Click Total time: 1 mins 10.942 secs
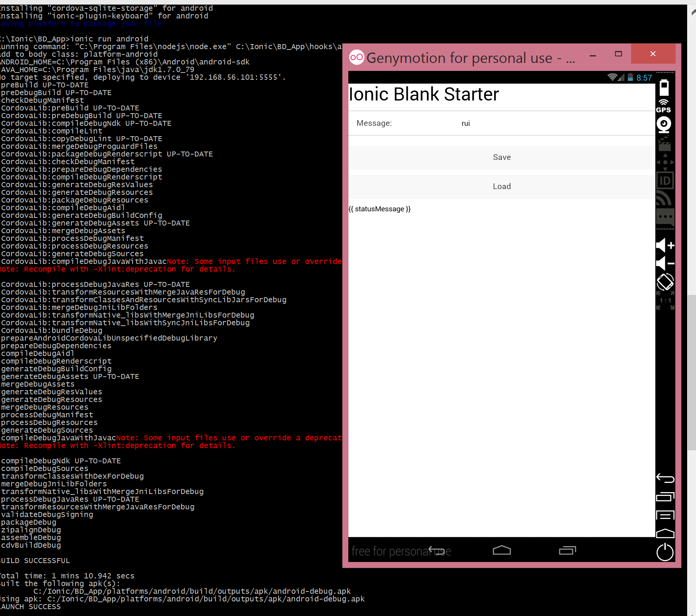 click(67, 576)
